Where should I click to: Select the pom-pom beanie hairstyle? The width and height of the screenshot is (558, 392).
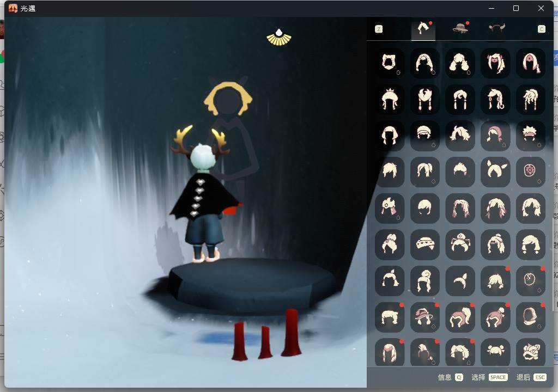(x=495, y=317)
